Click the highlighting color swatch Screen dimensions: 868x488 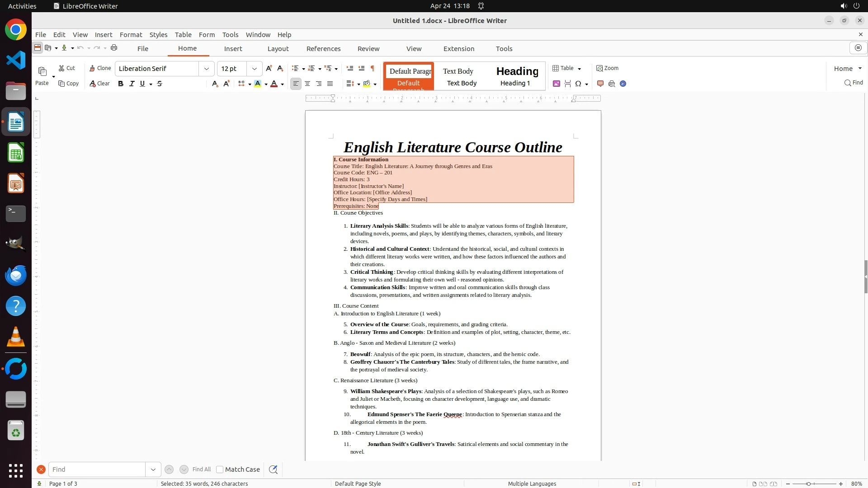point(258,84)
